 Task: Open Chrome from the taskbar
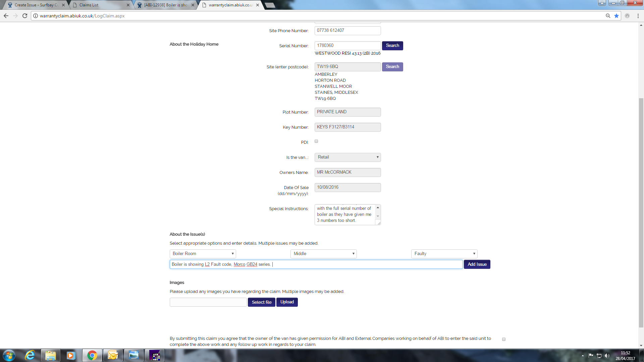pos(92,355)
